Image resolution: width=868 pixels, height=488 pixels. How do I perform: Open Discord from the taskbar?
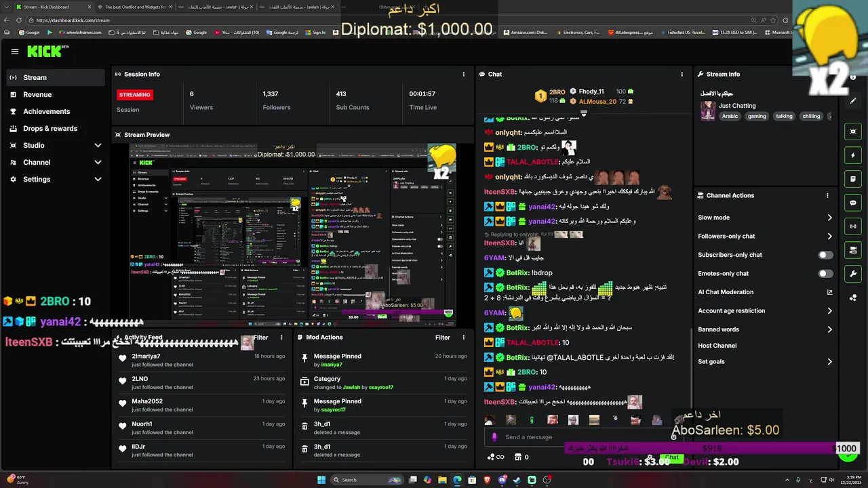click(502, 480)
